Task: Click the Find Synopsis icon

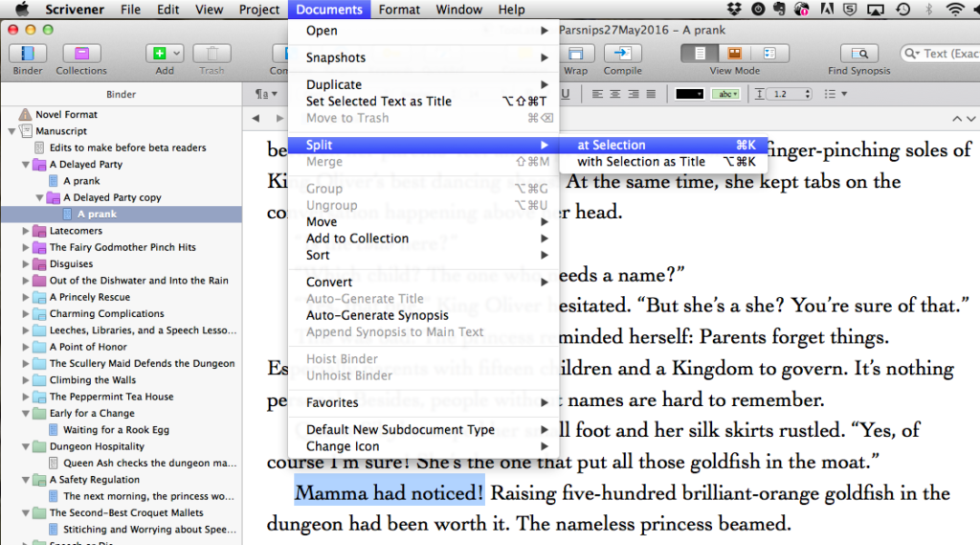Action: click(x=859, y=54)
